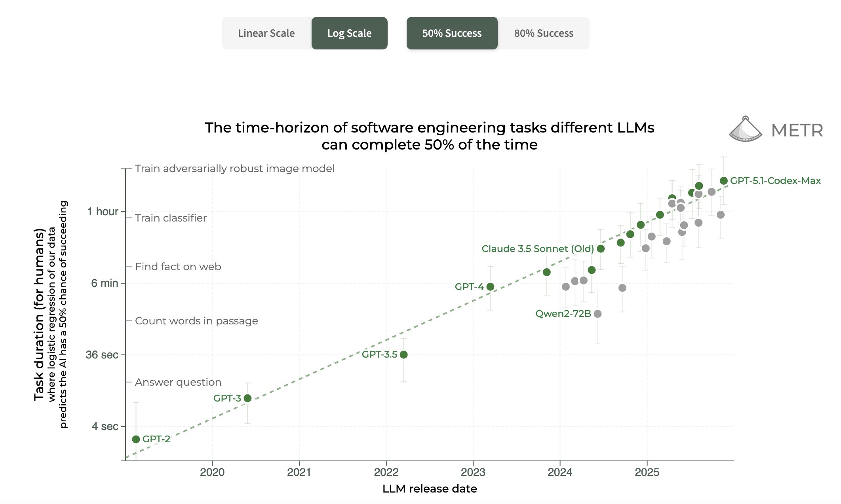
Task: Click the 1 hour y-axis label
Action: pos(103,212)
